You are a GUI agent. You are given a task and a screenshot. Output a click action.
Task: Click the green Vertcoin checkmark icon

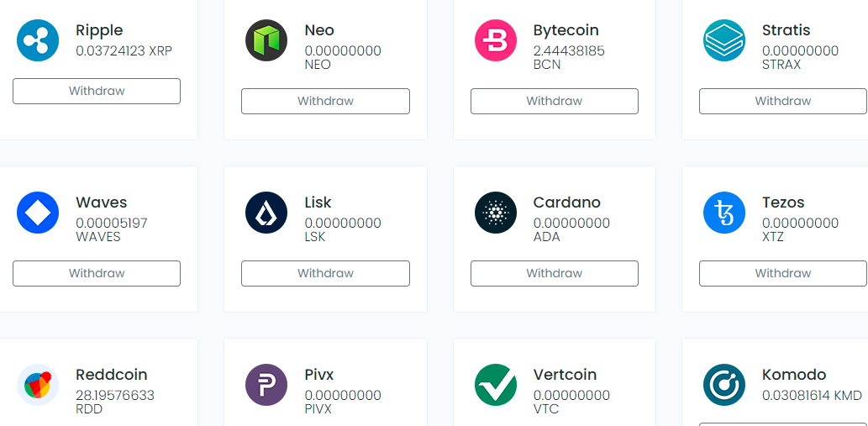(496, 385)
